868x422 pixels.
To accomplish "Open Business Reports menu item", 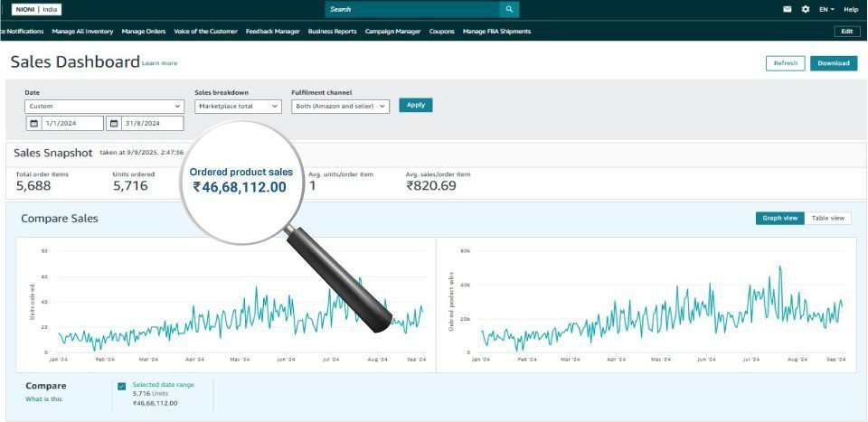I will coord(332,32).
